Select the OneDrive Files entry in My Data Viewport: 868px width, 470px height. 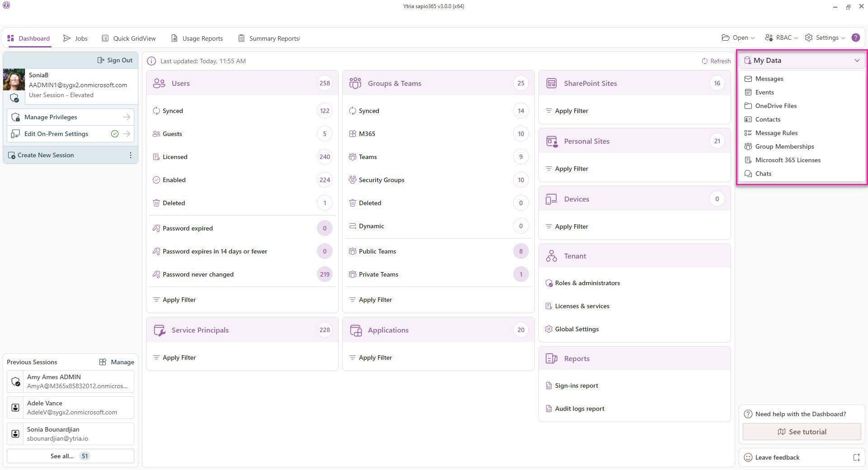tap(775, 106)
